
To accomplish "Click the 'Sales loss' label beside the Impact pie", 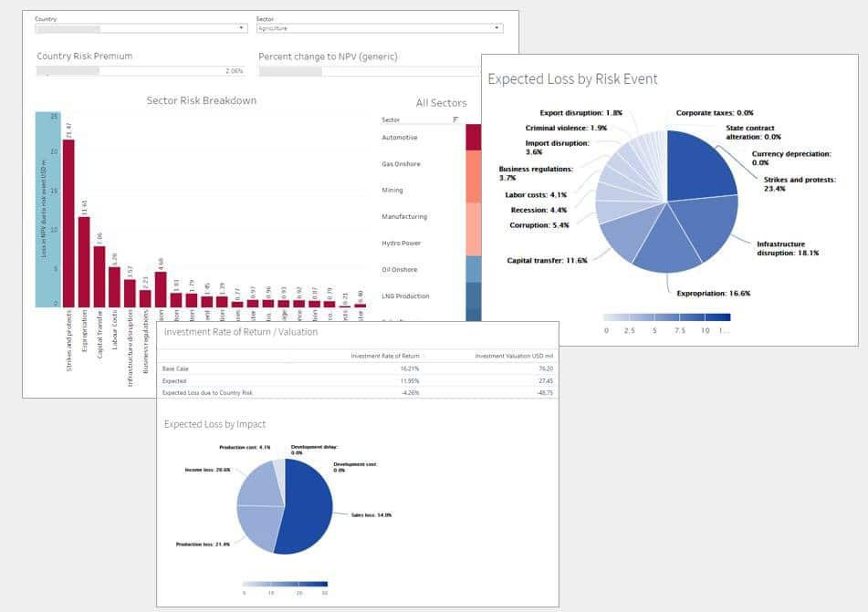I will coord(371,515).
